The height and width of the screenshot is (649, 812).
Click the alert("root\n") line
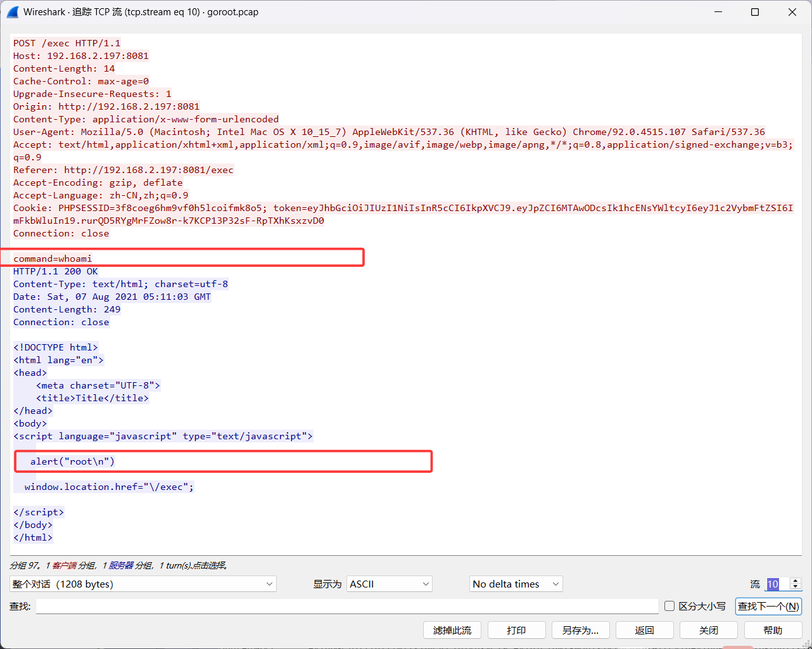point(73,461)
